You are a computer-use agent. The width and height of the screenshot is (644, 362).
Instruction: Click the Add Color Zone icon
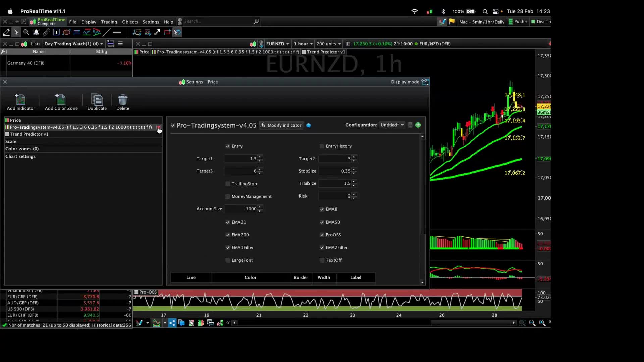click(x=61, y=100)
